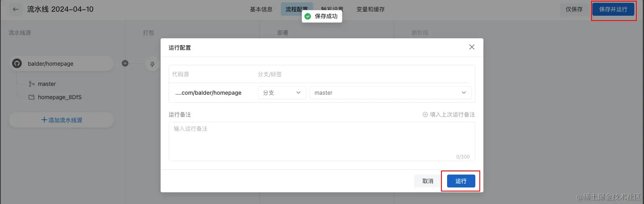Click the GitHub icon on balder/homepage

pyautogui.click(x=17, y=64)
